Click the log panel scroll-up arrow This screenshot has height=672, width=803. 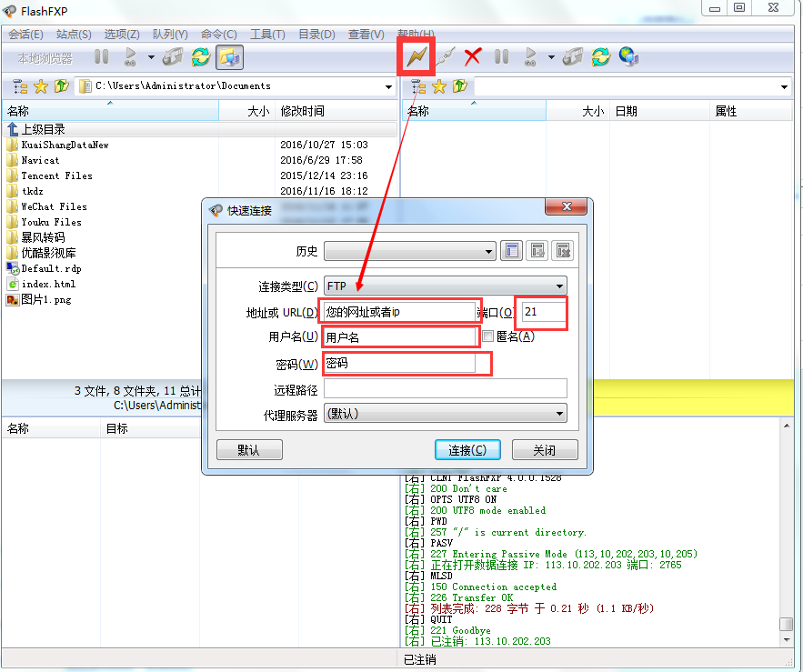(x=786, y=426)
